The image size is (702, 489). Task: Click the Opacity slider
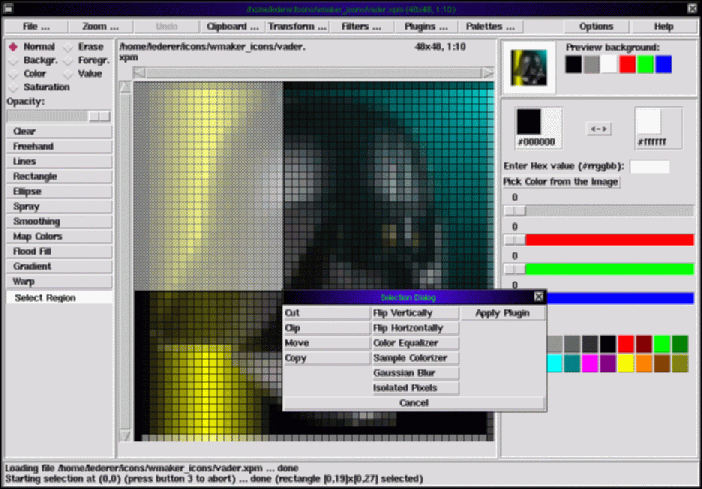[x=58, y=116]
